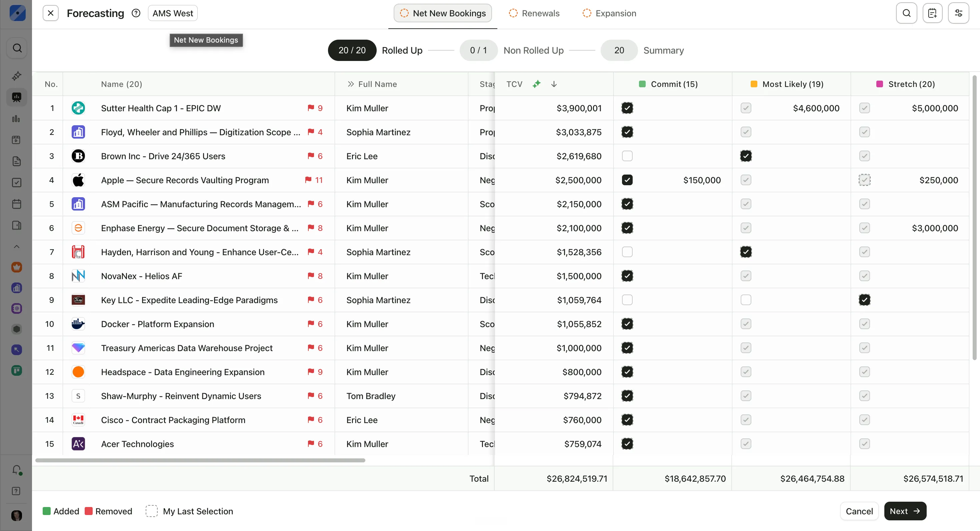The width and height of the screenshot is (980, 531).
Task: Click the Acer Technologies logo icon
Action: [x=78, y=444]
